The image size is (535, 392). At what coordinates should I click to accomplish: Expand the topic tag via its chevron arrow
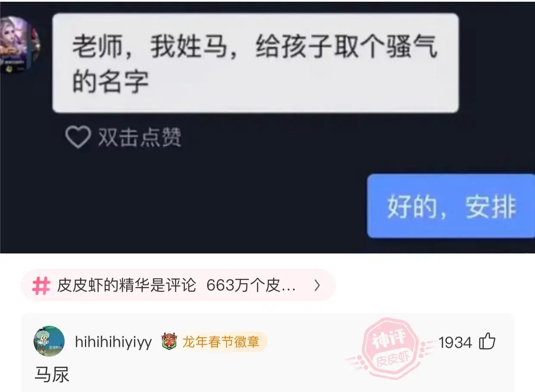click(317, 285)
